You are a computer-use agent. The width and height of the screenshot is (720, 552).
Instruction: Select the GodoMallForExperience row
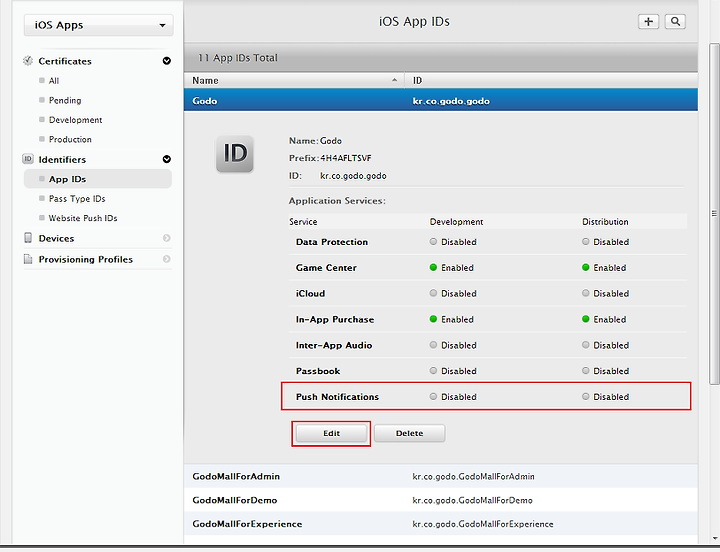[441, 524]
